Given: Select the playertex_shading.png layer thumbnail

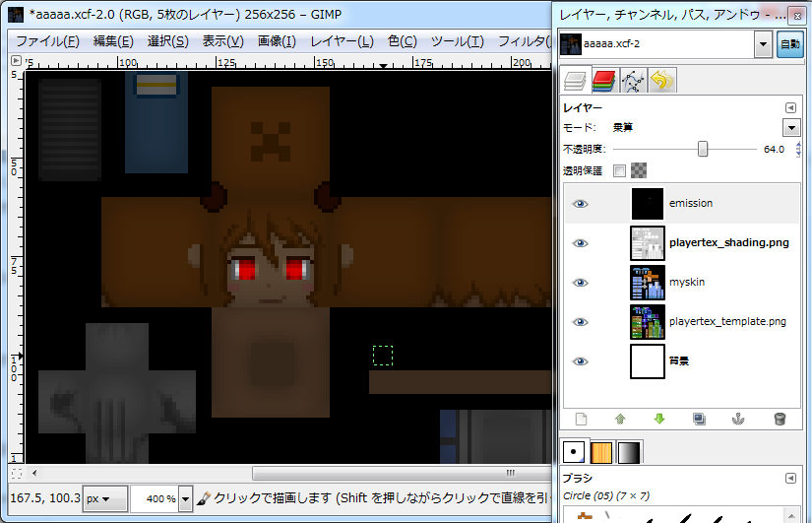Looking at the screenshot, I should (648, 243).
